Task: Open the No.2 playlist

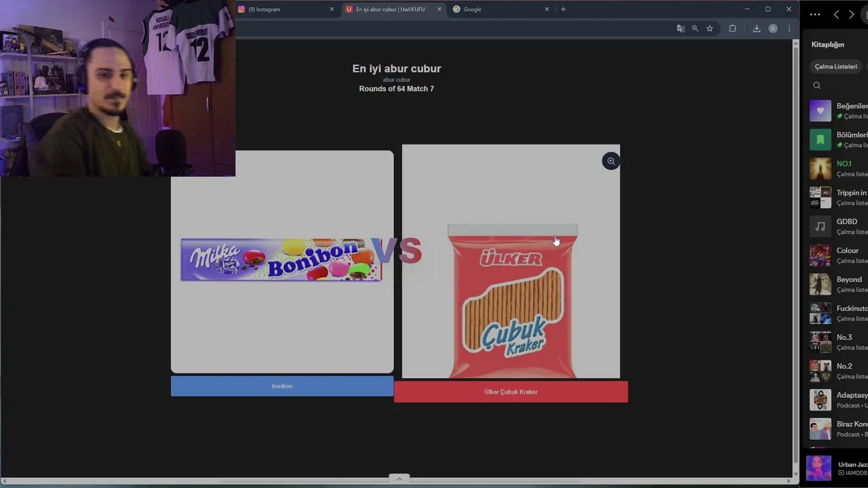Action: 838,371
